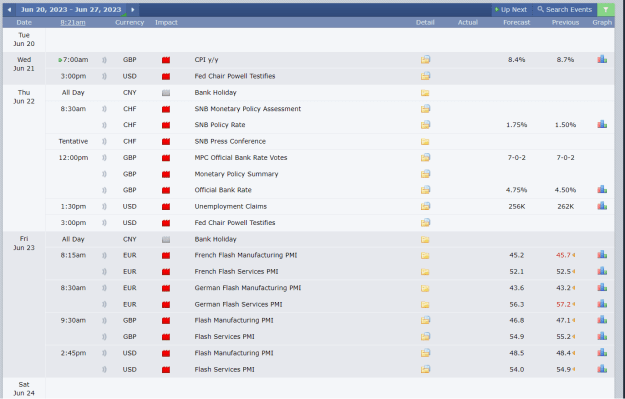Open the Jun 20 - Jun 27 date range picker
The height and width of the screenshot is (399, 625).
(x=71, y=10)
